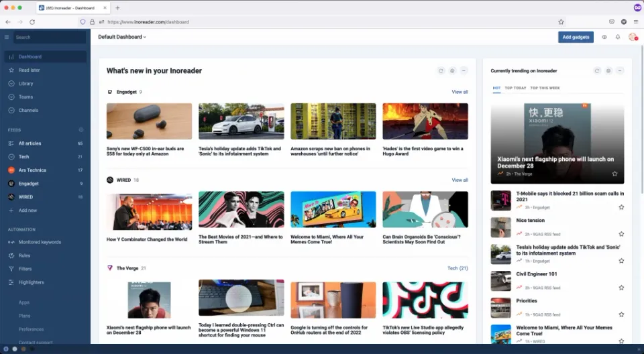
Task: Go back with the browser arrow
Action: pos(8,22)
